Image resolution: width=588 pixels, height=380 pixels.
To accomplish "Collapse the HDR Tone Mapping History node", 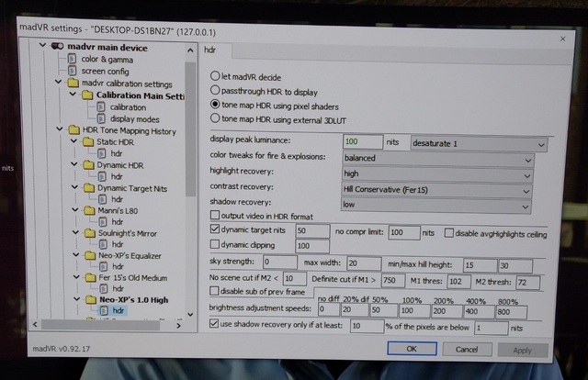I will click(61, 130).
